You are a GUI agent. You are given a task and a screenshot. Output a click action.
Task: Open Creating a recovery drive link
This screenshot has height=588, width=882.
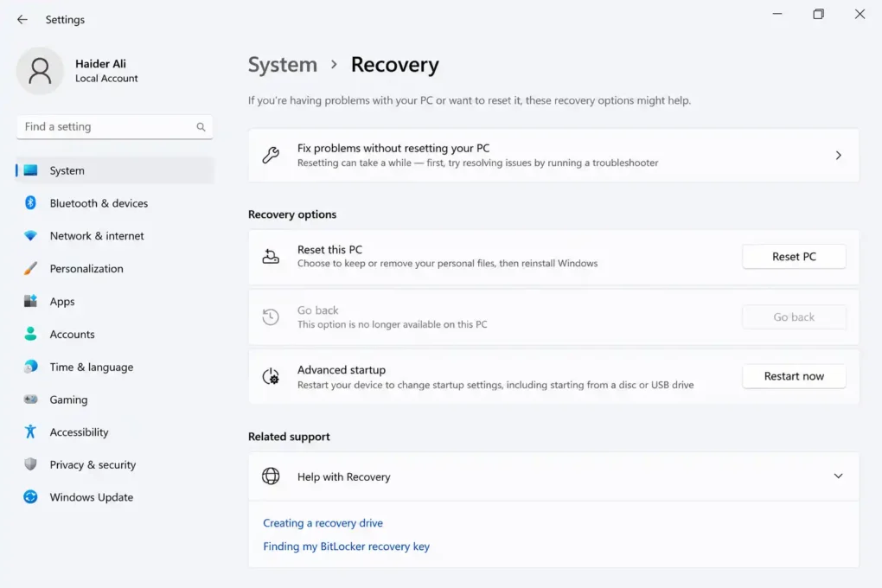(323, 523)
